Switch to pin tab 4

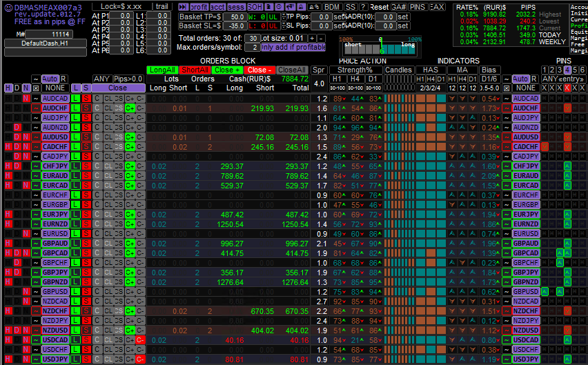[x=567, y=70]
